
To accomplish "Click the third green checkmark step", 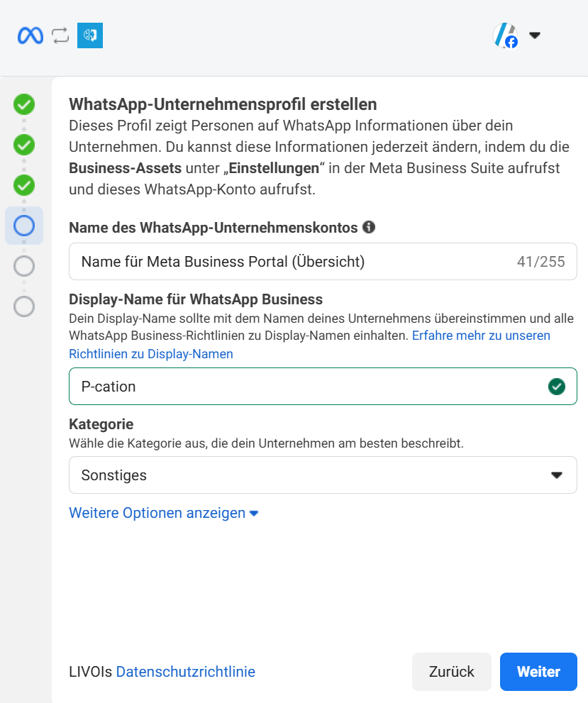I will (x=23, y=185).
